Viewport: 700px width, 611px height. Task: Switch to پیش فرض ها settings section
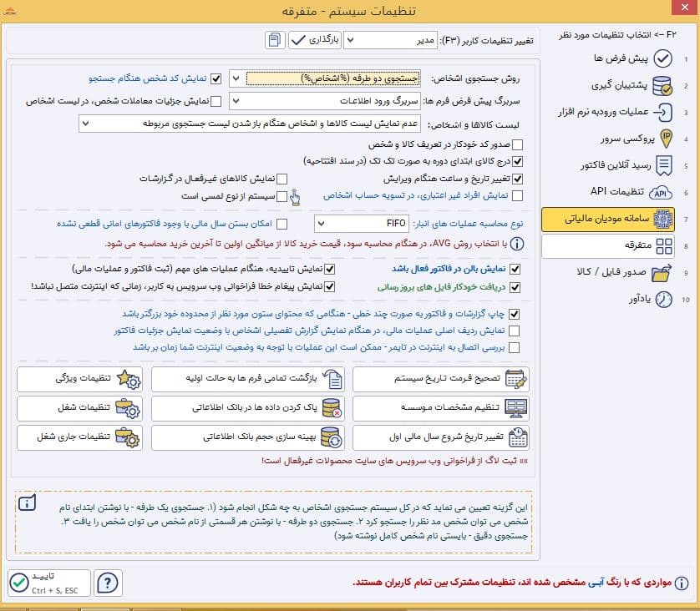[x=632, y=58]
